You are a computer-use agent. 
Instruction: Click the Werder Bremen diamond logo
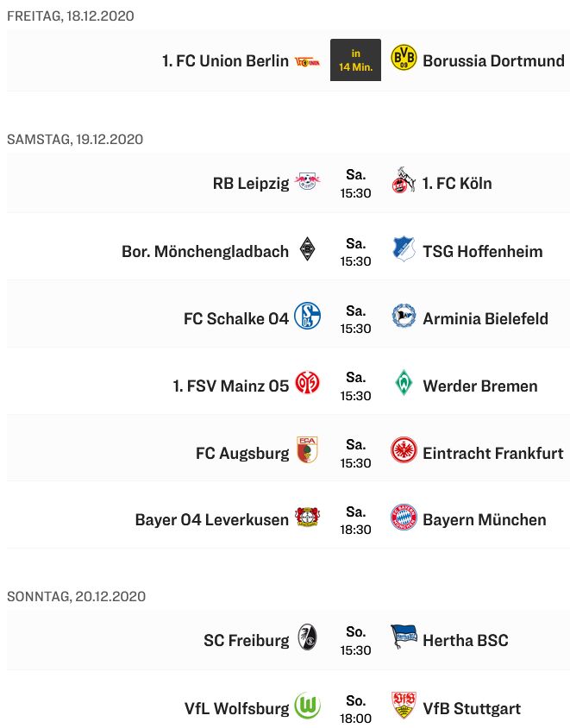click(404, 384)
